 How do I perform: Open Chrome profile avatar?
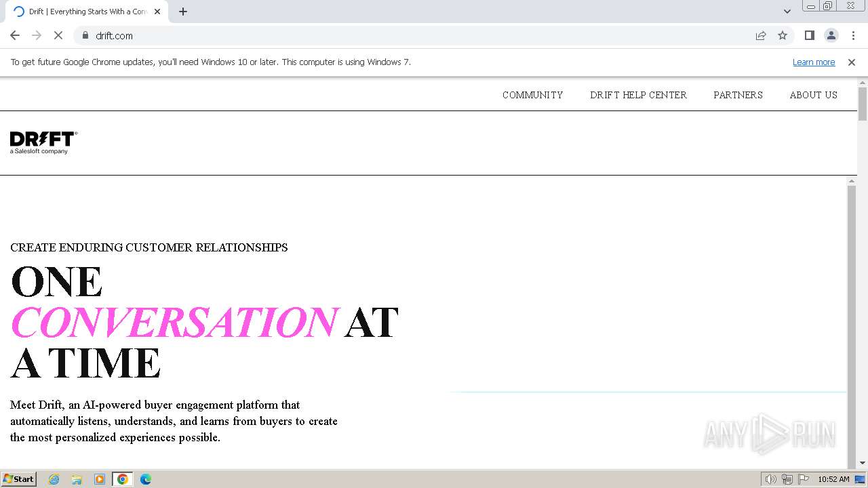(831, 35)
